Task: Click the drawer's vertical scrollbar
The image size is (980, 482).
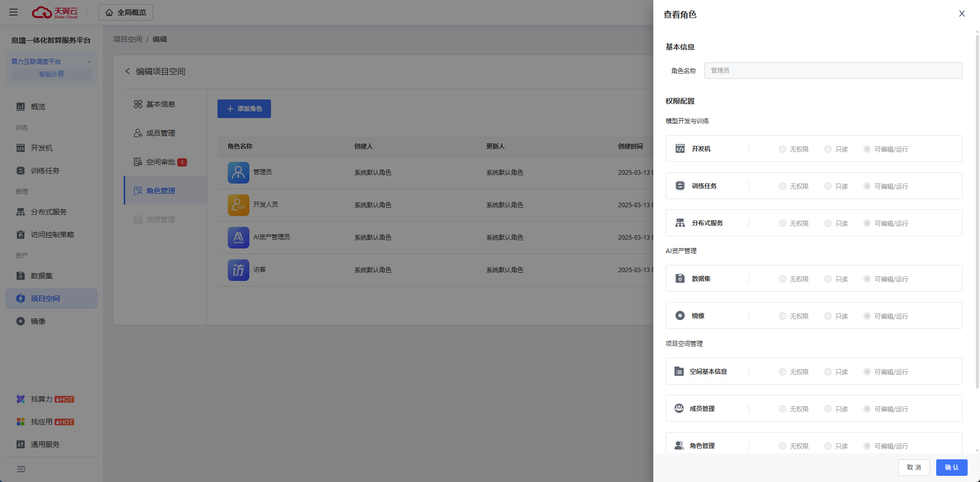Action: click(x=977, y=211)
